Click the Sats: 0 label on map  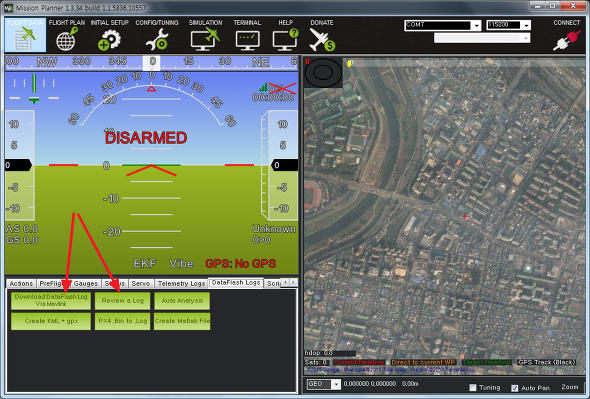coord(316,362)
